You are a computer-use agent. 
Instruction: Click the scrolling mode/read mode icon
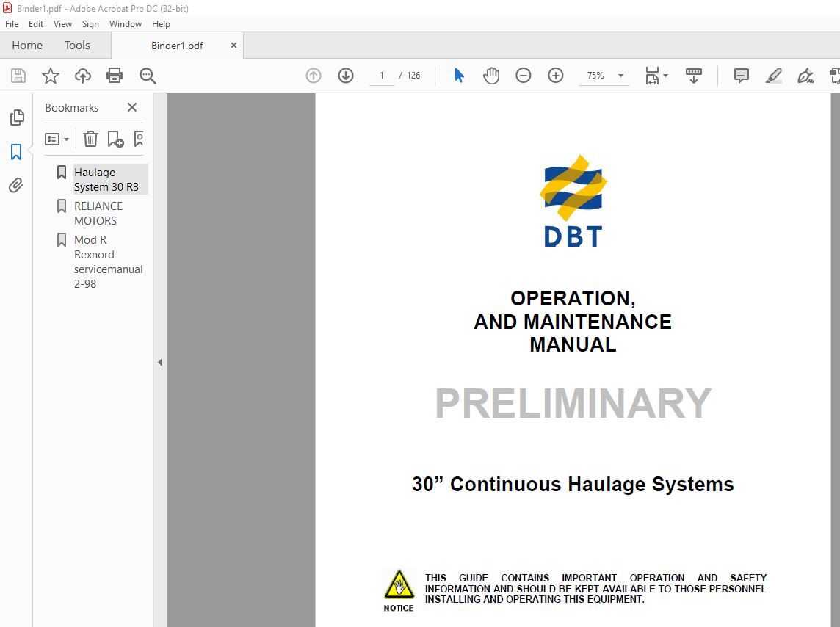(694, 76)
